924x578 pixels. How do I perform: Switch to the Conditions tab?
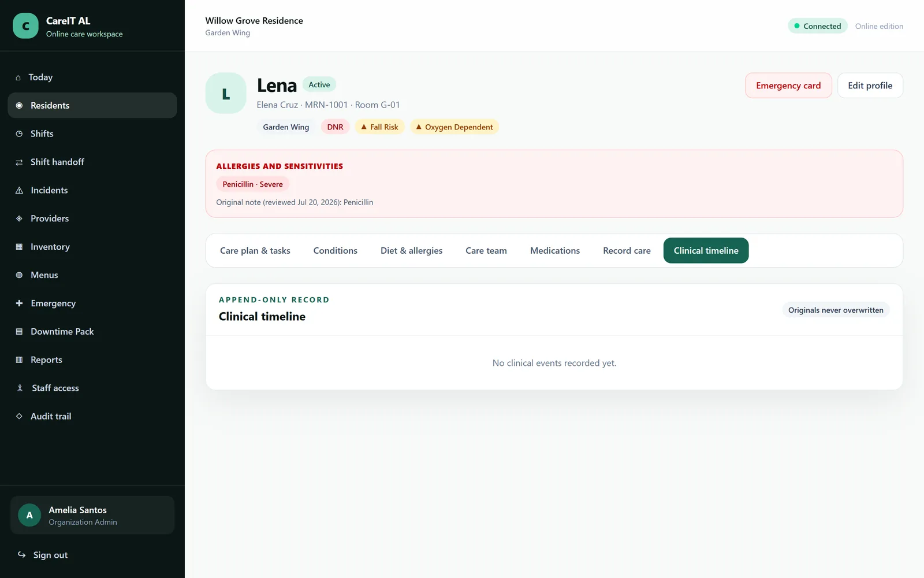point(336,250)
